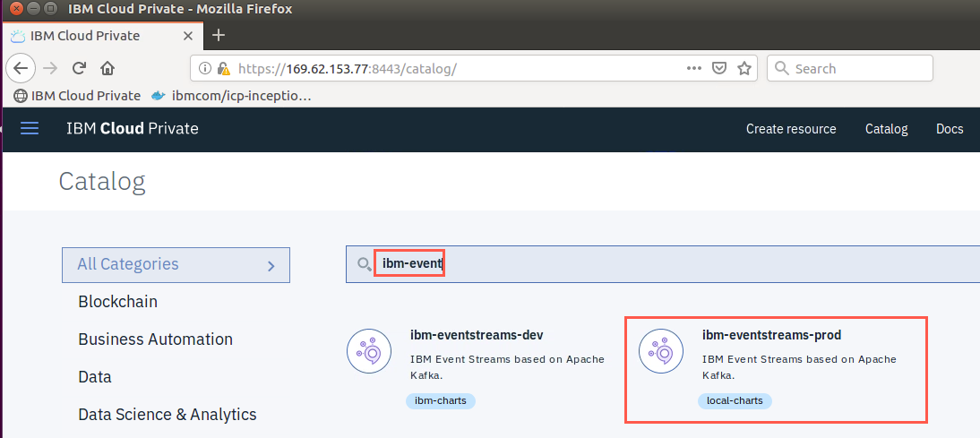The width and height of the screenshot is (980, 438).
Task: Focus the catalog search field containing ibm-event
Action: tap(663, 264)
